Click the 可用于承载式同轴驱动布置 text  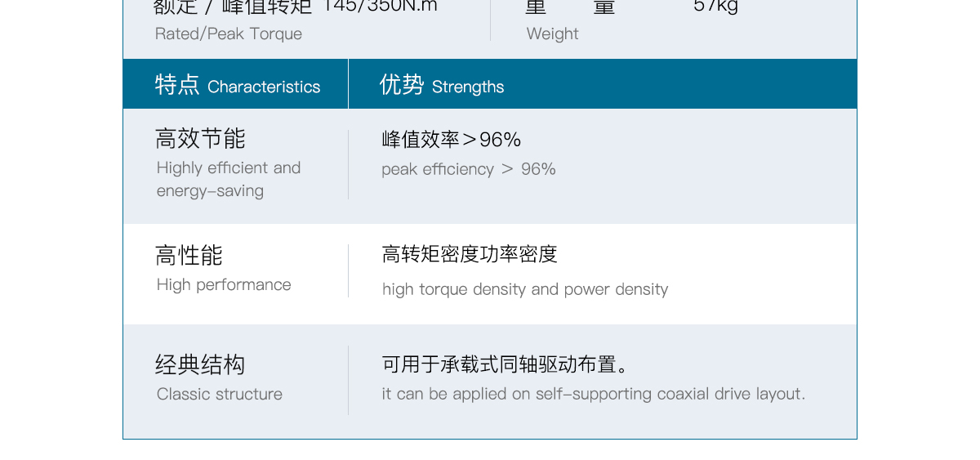coord(505,364)
